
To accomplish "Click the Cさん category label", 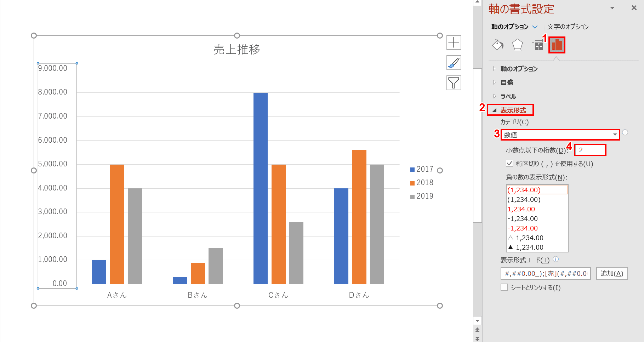I will pos(278,295).
